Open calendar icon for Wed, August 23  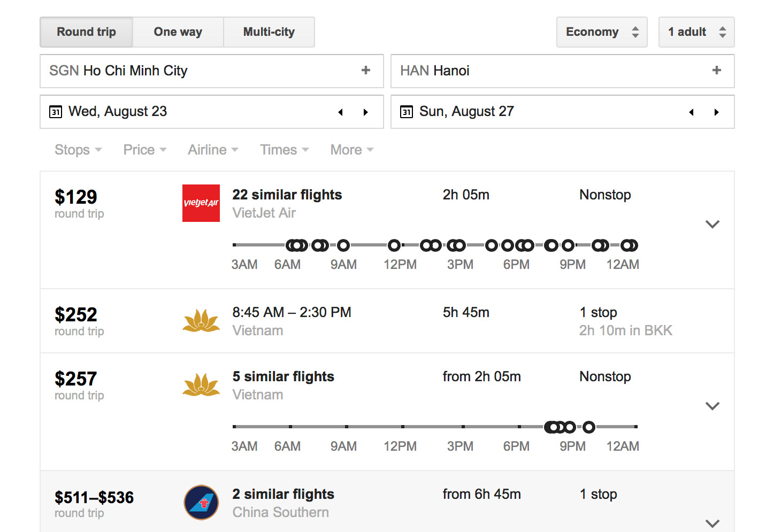coord(56,112)
